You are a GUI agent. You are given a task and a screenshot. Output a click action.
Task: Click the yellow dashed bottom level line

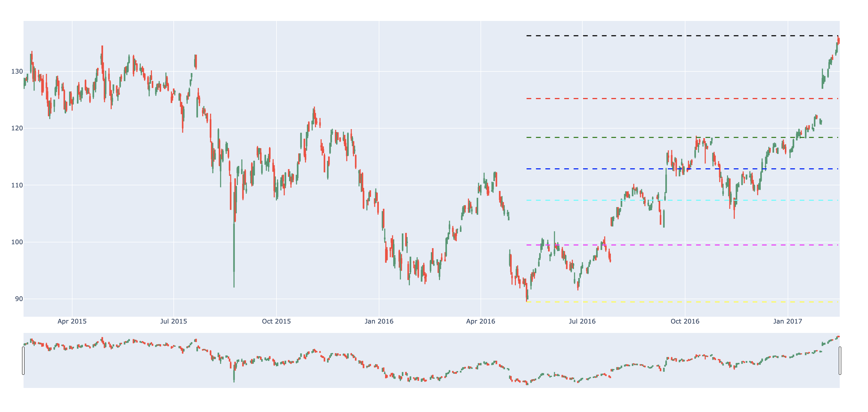(x=682, y=302)
